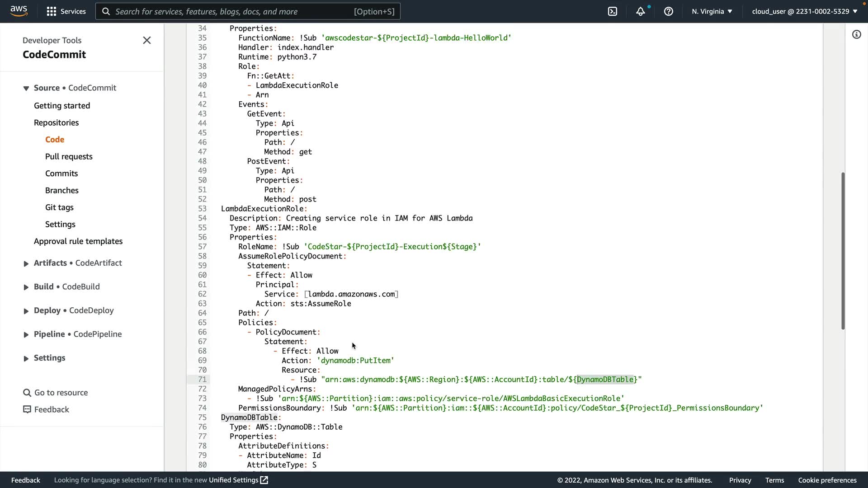Click the vertical scrollbar of code view

point(843,251)
